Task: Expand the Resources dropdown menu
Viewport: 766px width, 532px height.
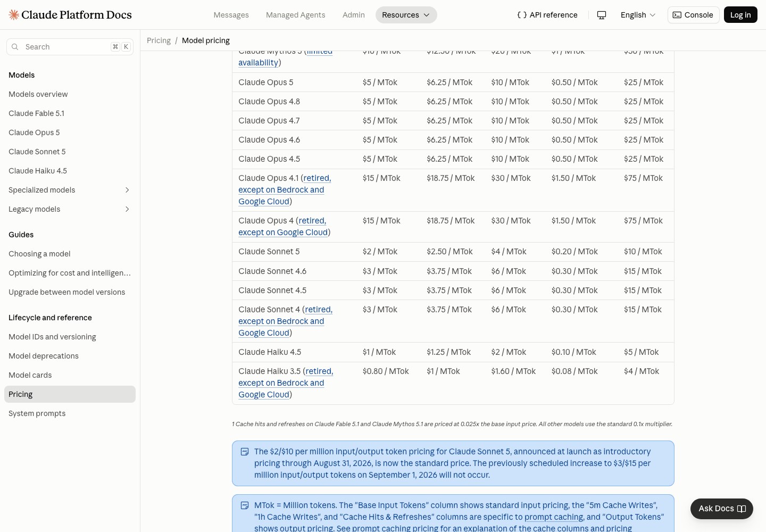Action: [x=406, y=15]
